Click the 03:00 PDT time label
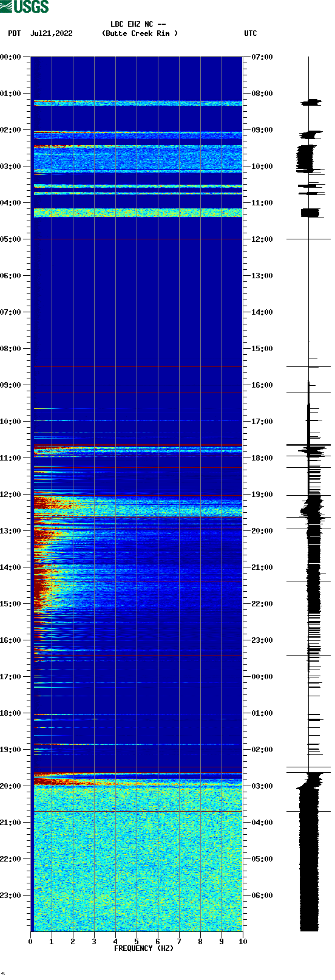The height and width of the screenshot is (980, 335). tap(11, 166)
